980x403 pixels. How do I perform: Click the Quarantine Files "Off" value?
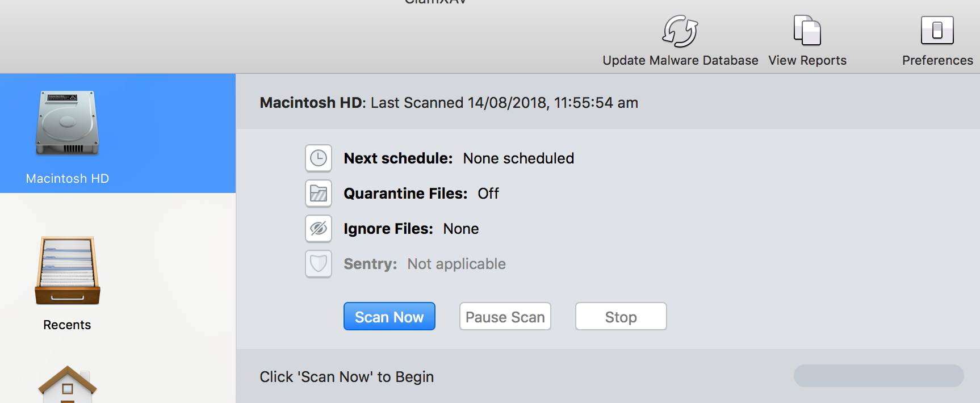(488, 194)
